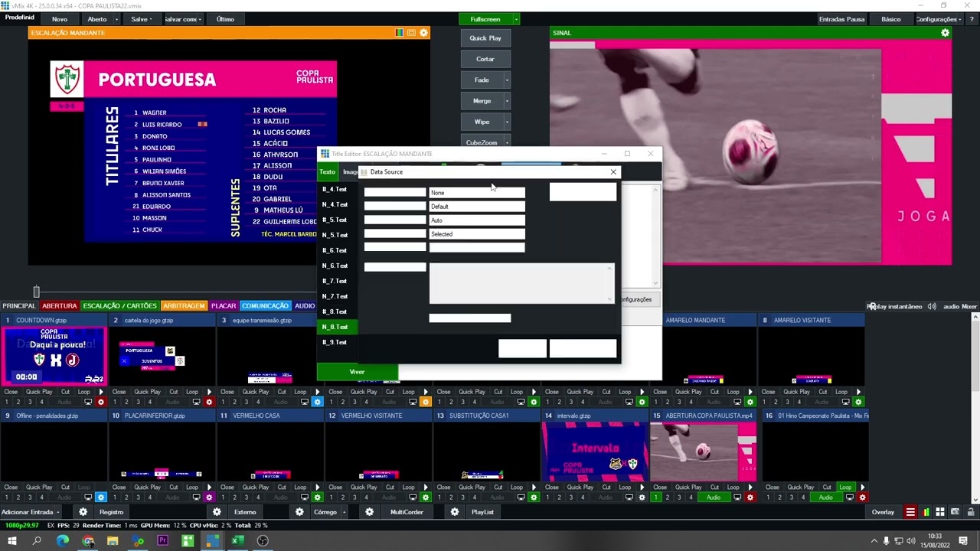Expand Córrego dropdown arrow
980x551 pixels.
(x=345, y=512)
